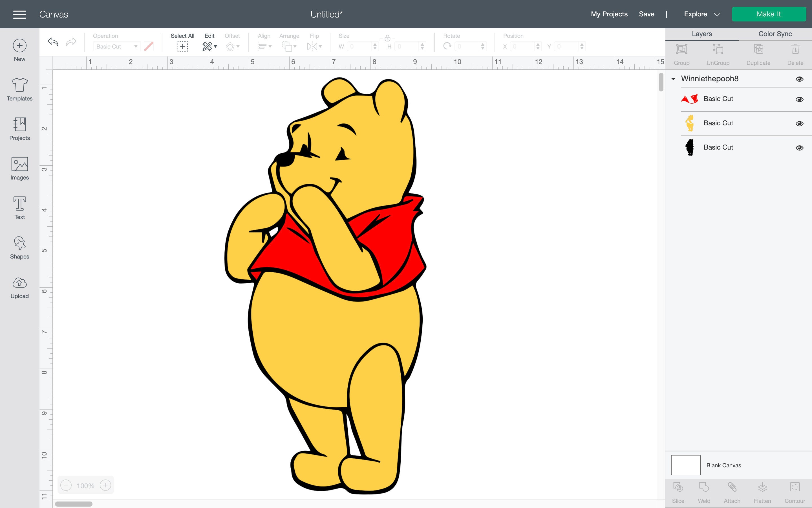Zoom in with the plus button
812x508 pixels.
tap(105, 485)
